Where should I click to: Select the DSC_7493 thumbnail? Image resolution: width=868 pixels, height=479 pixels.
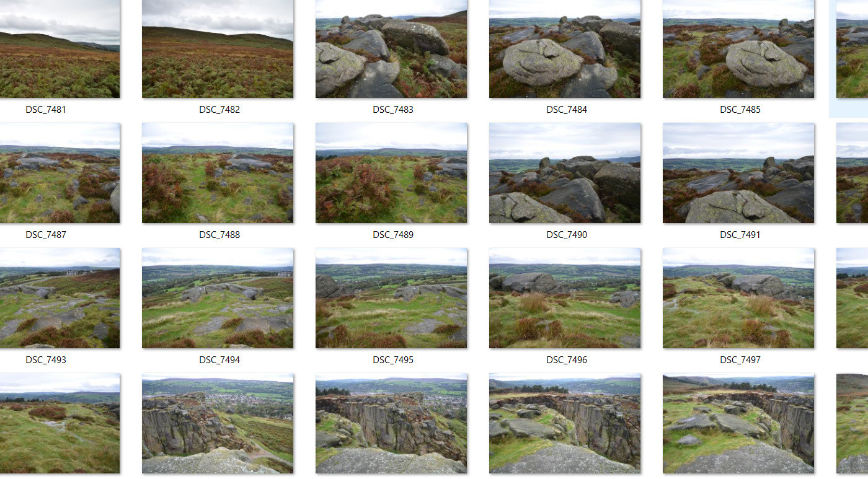point(60,298)
